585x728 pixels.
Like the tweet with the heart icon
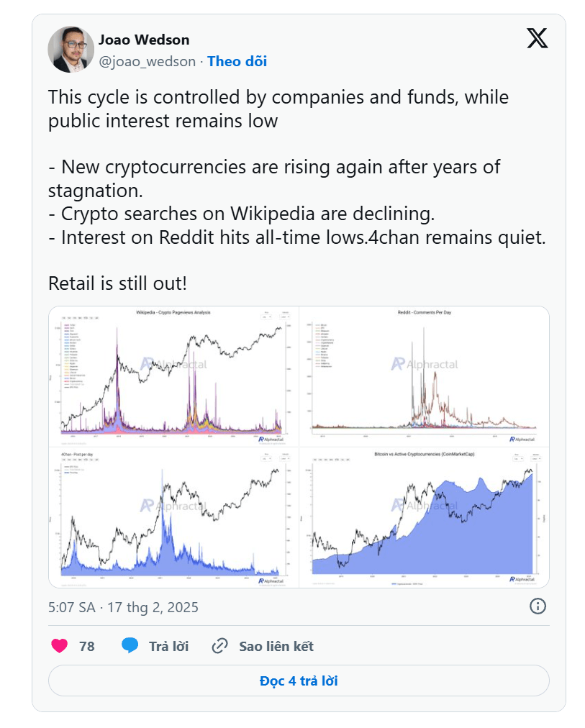click(x=60, y=646)
